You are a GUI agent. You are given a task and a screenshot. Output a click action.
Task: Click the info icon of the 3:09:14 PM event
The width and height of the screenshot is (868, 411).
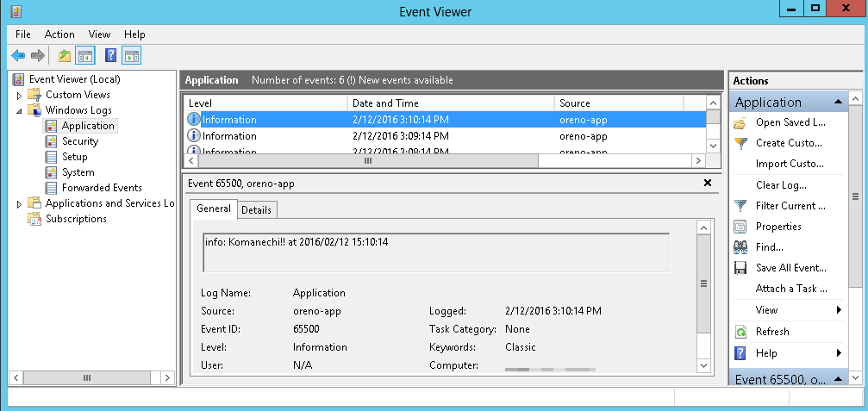click(x=194, y=136)
